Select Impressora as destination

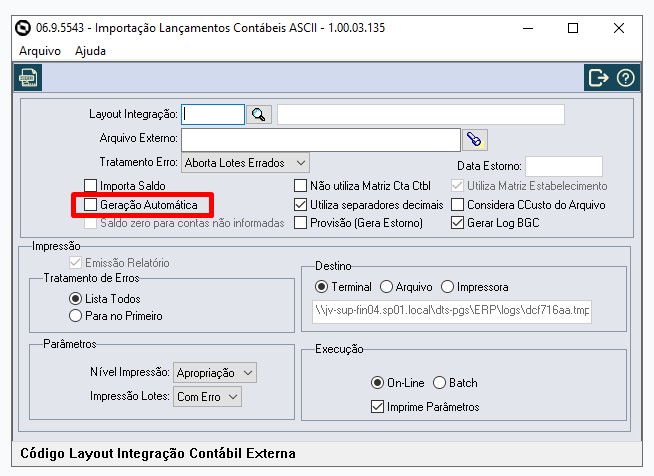point(448,287)
